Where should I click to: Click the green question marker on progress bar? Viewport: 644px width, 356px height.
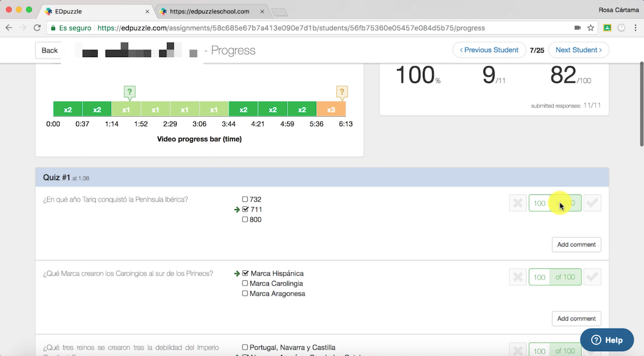tap(129, 92)
